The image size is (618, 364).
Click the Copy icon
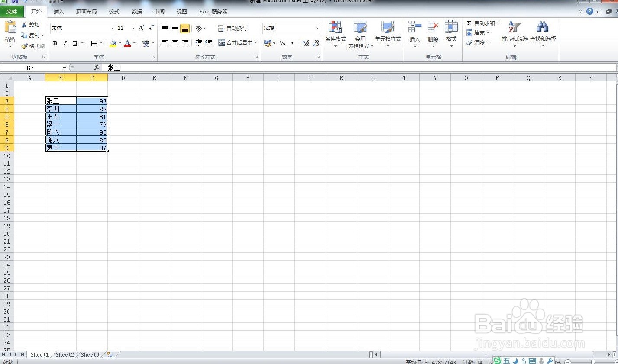coord(24,35)
